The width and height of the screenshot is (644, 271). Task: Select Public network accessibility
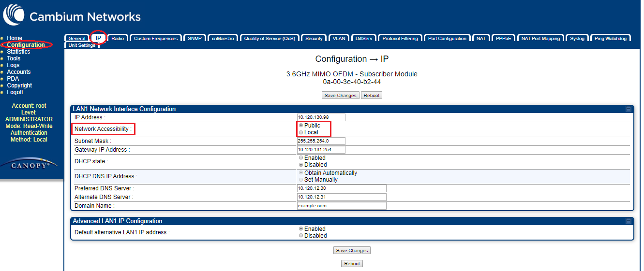pos(301,126)
